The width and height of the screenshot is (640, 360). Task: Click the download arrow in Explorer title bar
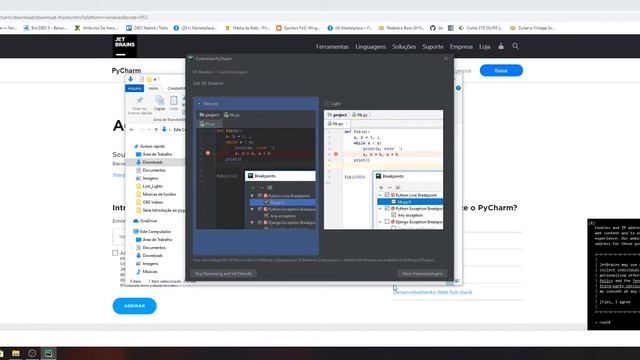(x=130, y=79)
